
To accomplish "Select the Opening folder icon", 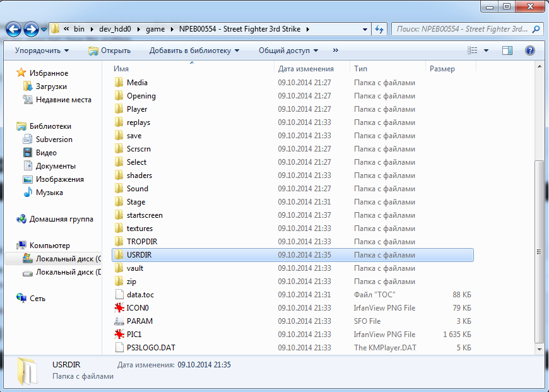I will click(119, 96).
